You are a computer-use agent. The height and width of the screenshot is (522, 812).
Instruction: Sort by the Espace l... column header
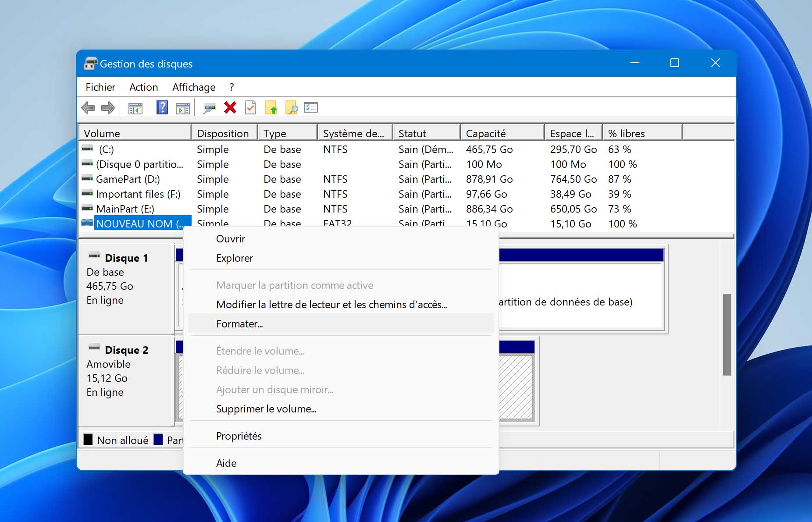(573, 133)
